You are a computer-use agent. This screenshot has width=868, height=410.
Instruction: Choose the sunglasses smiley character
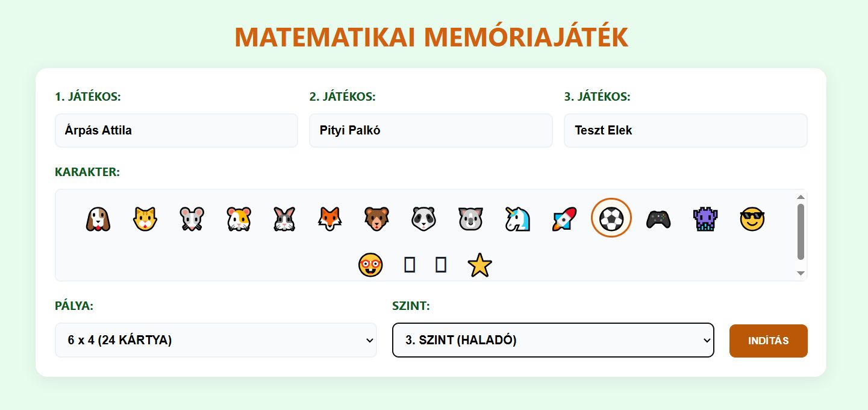coord(752,219)
